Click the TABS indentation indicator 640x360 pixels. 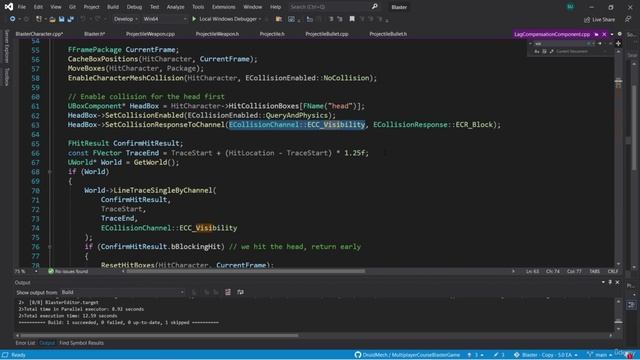click(x=595, y=271)
